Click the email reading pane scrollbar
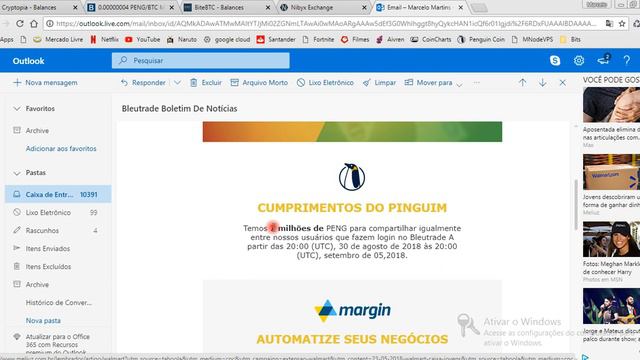The width and height of the screenshot is (640, 360). (x=576, y=204)
